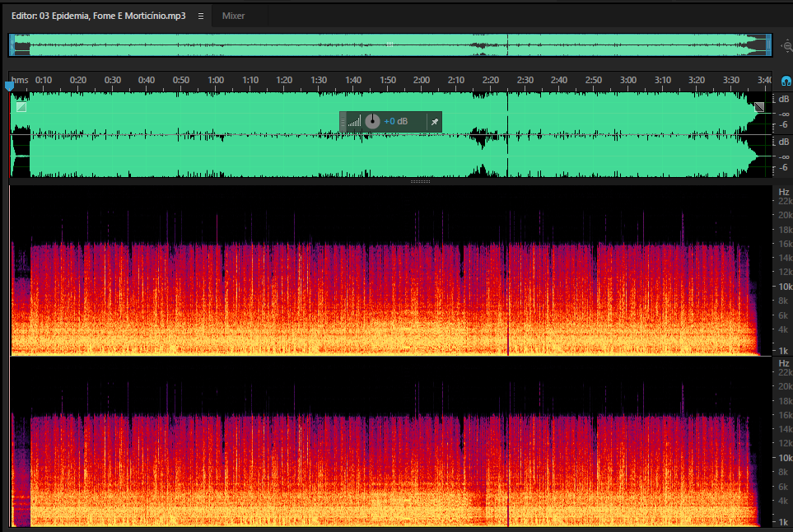This screenshot has height=532, width=793.
Task: Click the 0:40 mark on the time ruler
Action: click(x=147, y=80)
